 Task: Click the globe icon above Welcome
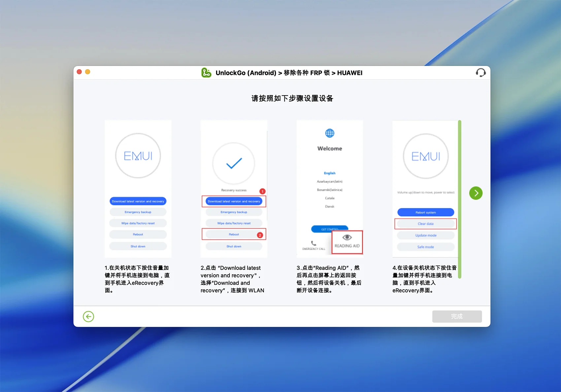tap(330, 133)
